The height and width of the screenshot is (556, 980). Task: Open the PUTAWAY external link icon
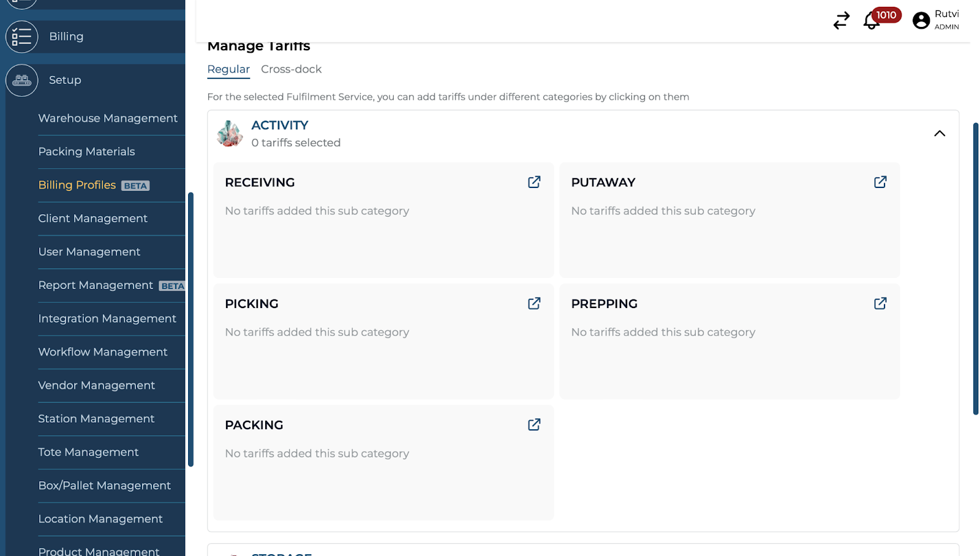[x=880, y=182]
